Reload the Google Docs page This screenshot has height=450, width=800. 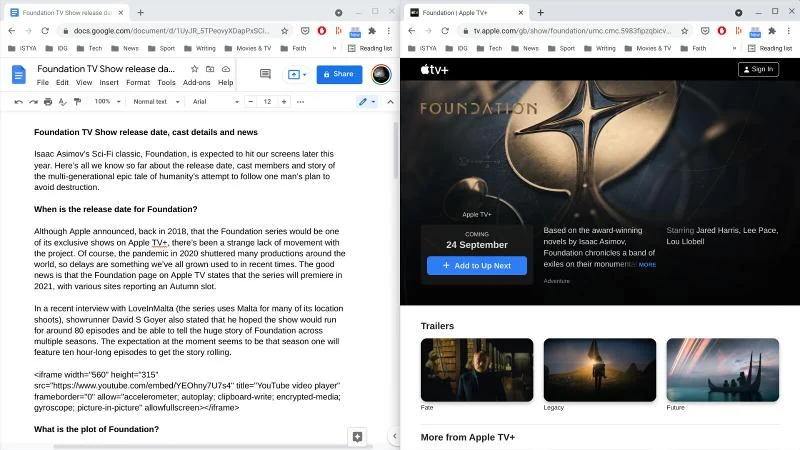(x=45, y=31)
